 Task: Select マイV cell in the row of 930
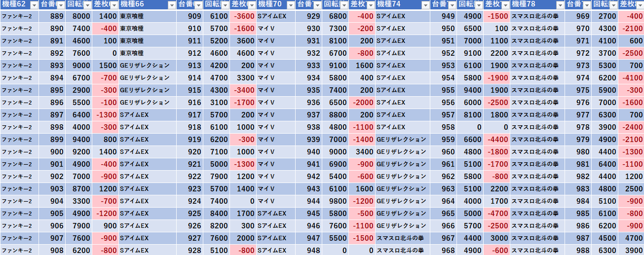276,29
